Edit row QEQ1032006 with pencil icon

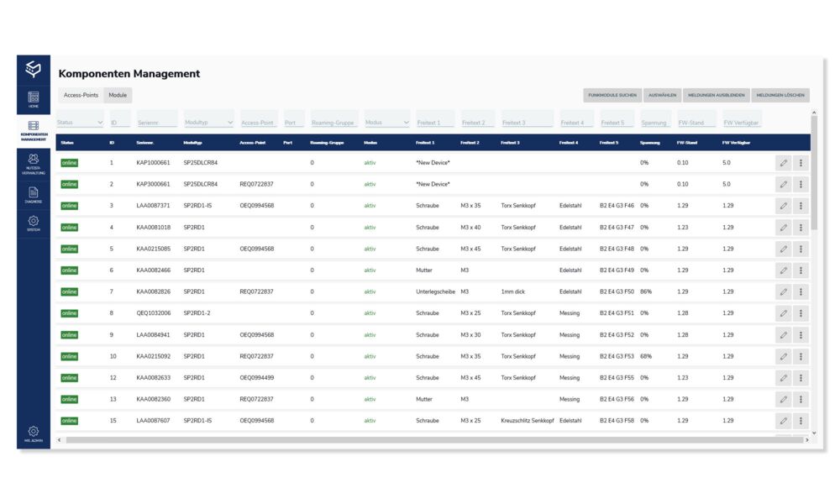pyautogui.click(x=783, y=313)
